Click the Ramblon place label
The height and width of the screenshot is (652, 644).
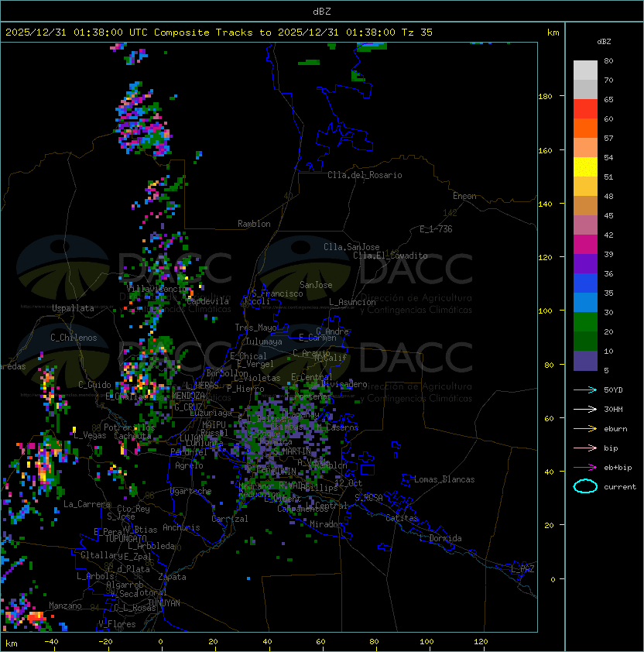(x=254, y=224)
